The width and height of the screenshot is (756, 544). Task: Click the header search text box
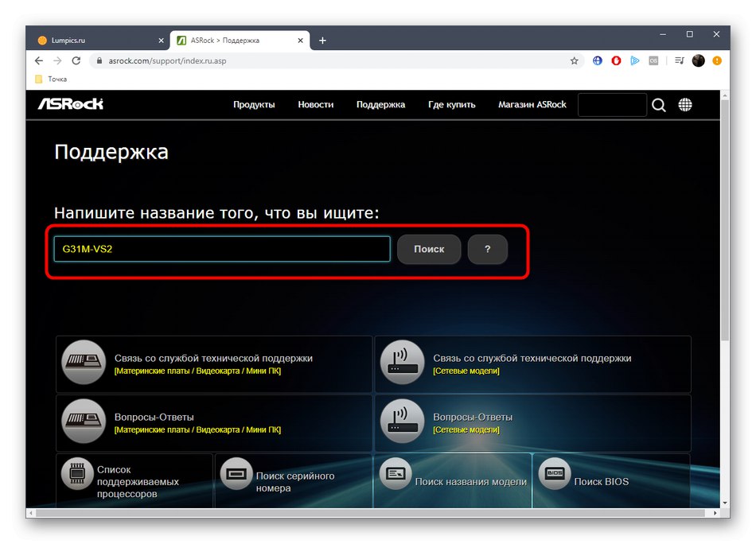(x=612, y=104)
